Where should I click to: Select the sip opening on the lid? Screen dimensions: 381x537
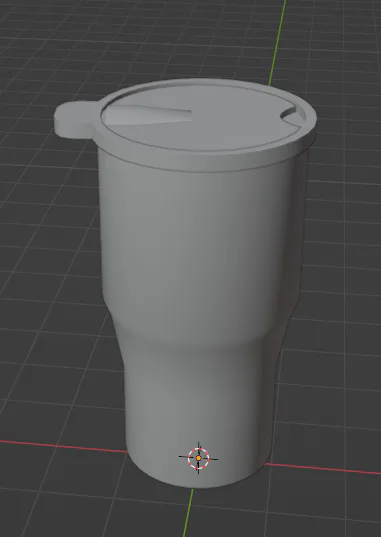coord(292,114)
